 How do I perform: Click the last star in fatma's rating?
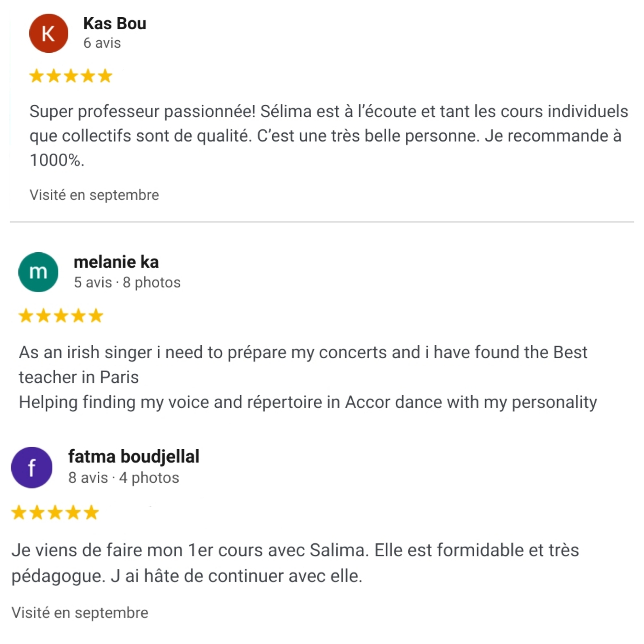coord(91,512)
